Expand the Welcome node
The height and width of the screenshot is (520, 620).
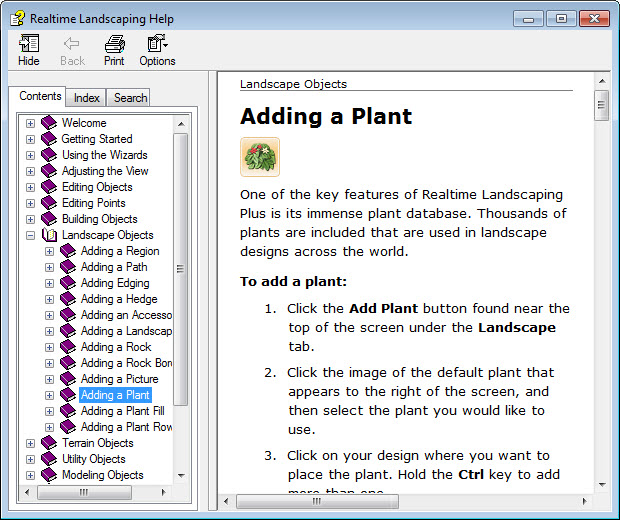point(30,123)
